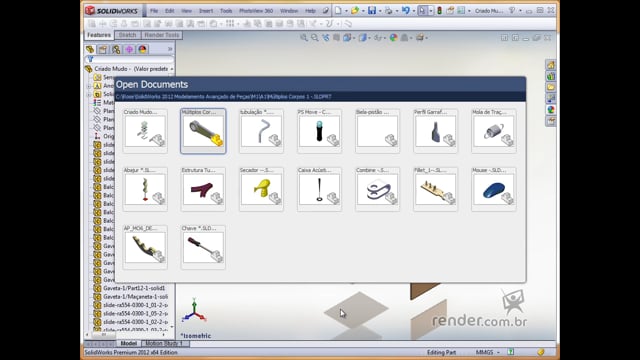The height and width of the screenshot is (360, 640).
Task: Click the Undo icon
Action: 405,11
